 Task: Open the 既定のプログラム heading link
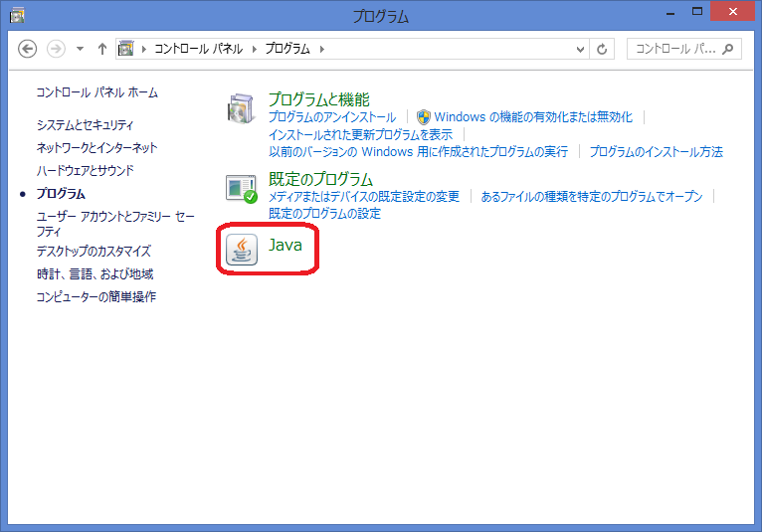320,179
